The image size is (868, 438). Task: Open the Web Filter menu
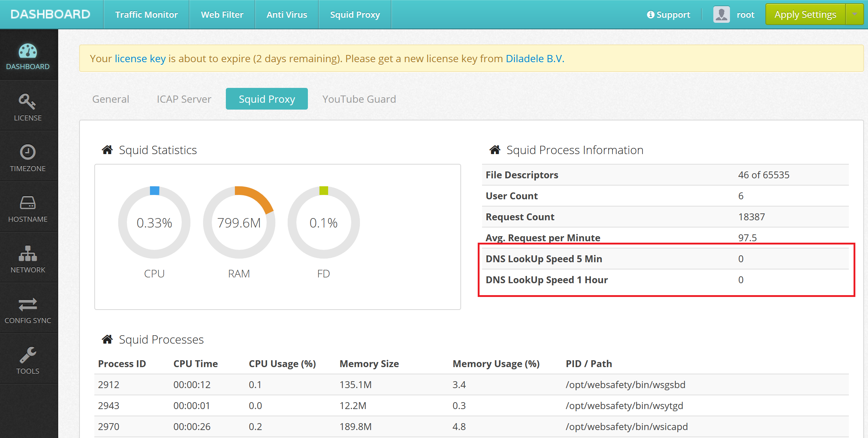click(222, 14)
